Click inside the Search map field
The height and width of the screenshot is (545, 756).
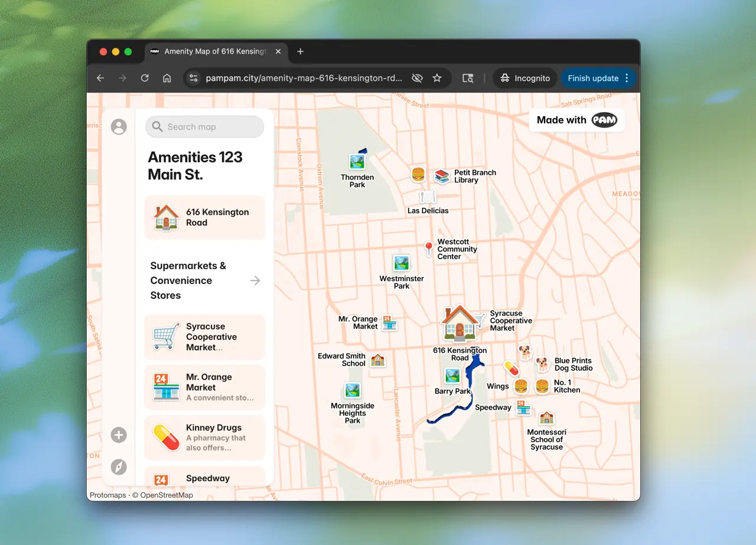coord(204,126)
